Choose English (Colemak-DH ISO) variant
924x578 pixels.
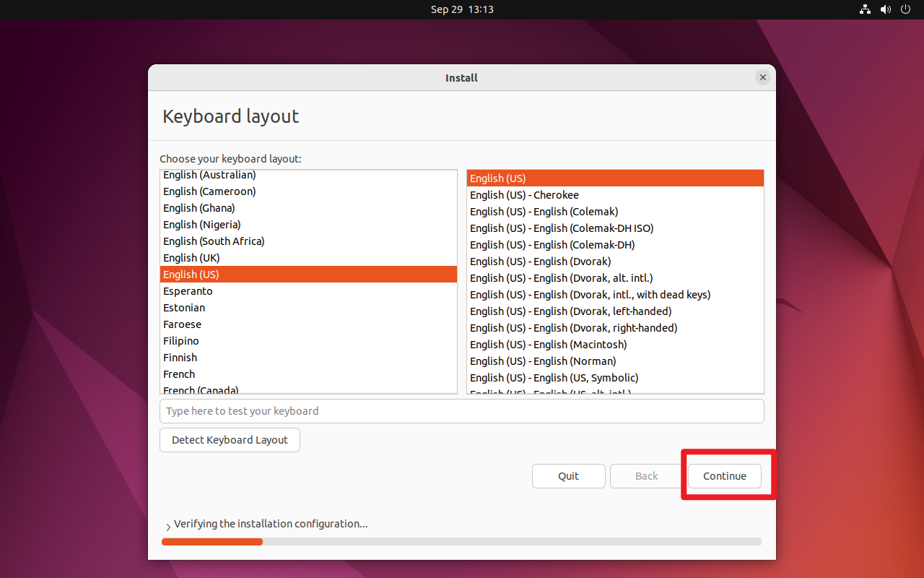click(x=615, y=228)
